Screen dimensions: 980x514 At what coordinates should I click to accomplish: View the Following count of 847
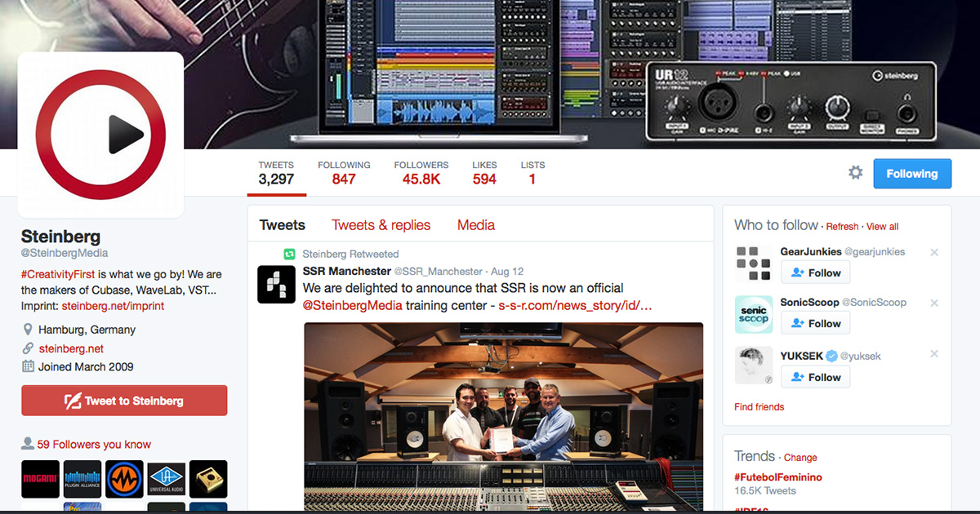click(344, 173)
